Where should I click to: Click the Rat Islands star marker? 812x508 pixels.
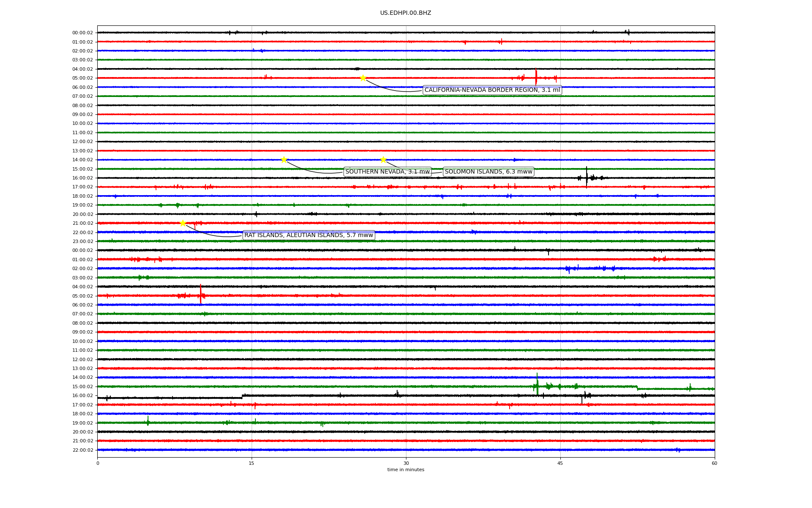[183, 223]
